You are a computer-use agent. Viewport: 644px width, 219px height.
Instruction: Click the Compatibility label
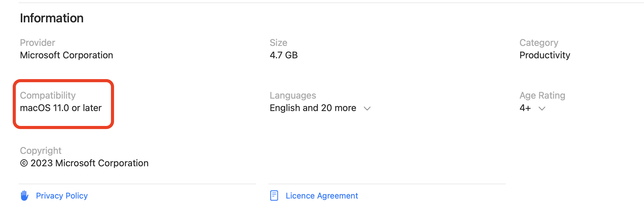click(x=48, y=96)
